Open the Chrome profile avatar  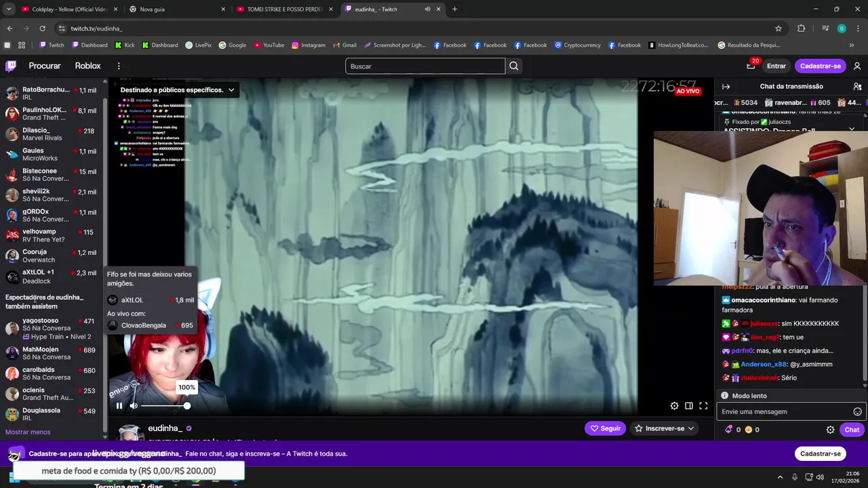pos(842,28)
